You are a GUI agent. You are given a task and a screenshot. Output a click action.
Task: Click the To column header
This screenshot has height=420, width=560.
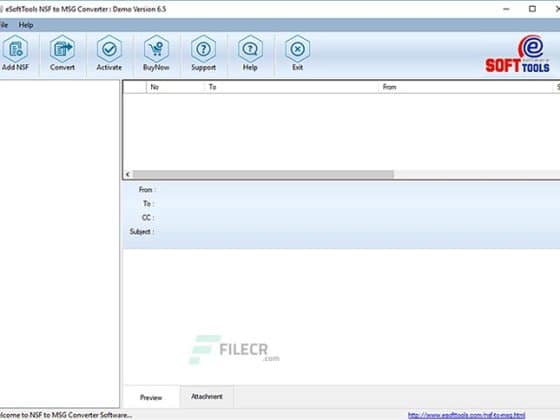pyautogui.click(x=291, y=87)
